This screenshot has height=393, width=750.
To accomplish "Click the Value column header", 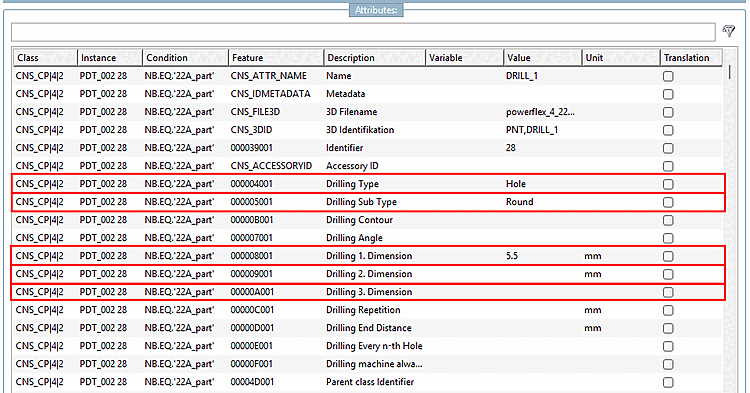I will (x=543, y=57).
